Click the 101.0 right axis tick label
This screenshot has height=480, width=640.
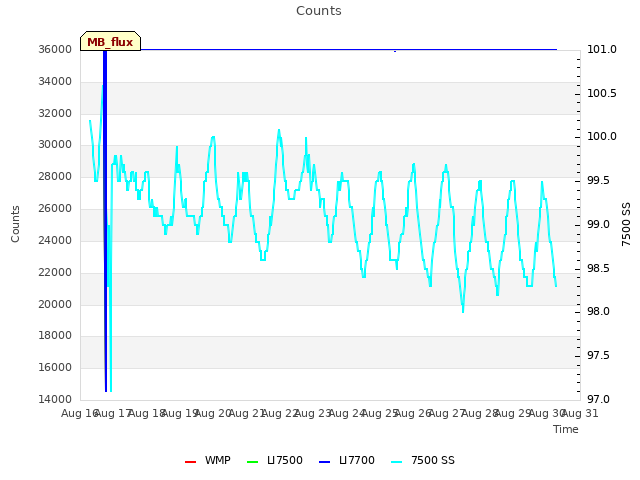[x=602, y=49]
